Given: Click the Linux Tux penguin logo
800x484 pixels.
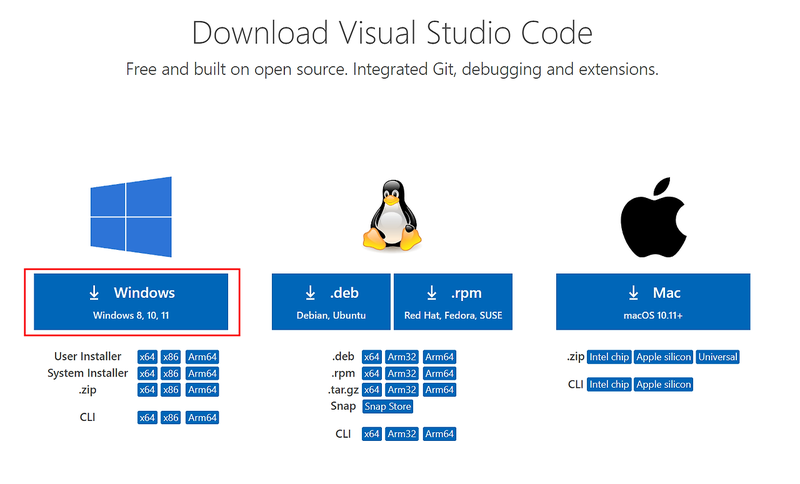Looking at the screenshot, I should (x=392, y=215).
